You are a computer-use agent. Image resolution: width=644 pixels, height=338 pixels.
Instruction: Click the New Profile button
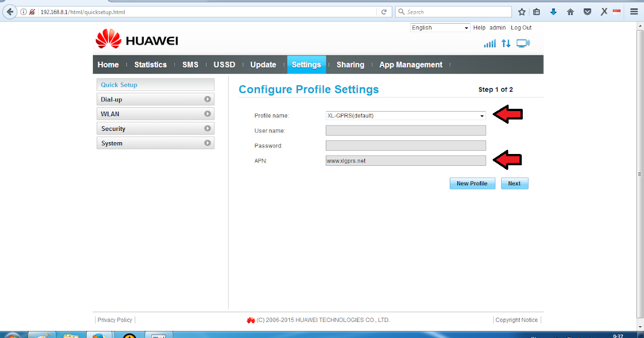coord(472,183)
